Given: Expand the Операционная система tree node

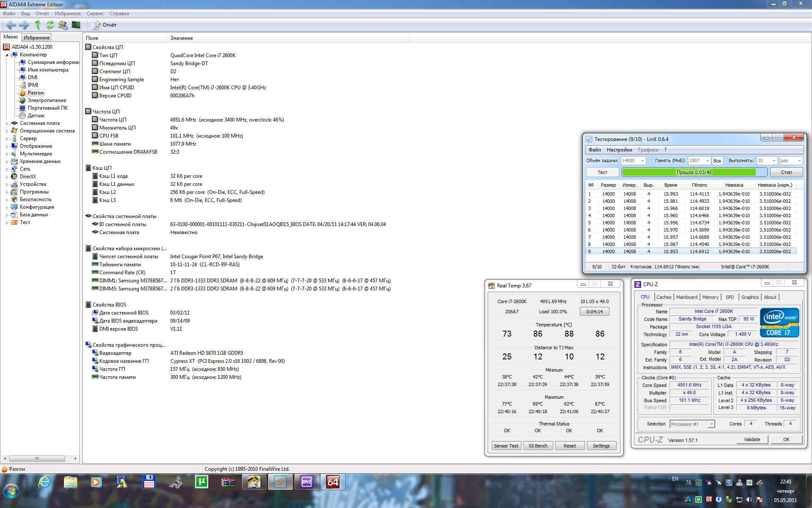Looking at the screenshot, I should click(x=7, y=131).
